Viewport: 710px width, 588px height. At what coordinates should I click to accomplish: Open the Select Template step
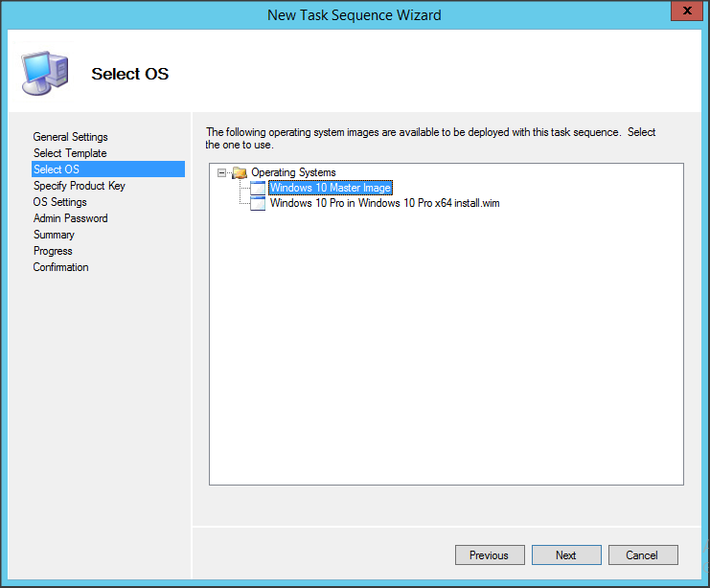pos(70,153)
